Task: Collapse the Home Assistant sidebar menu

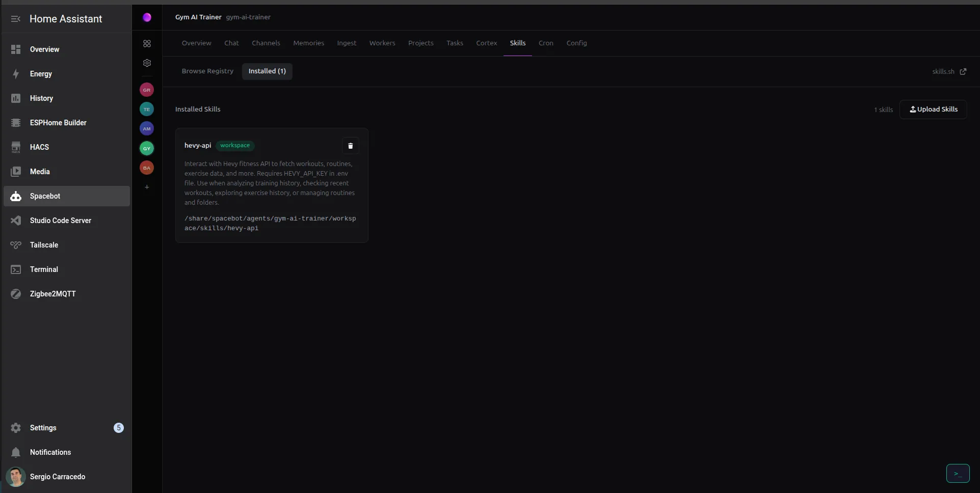Action: click(16, 19)
